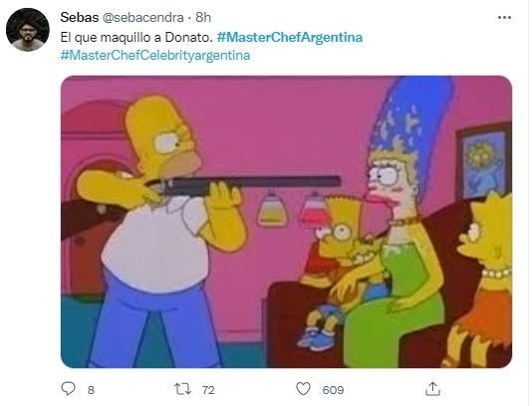The height and width of the screenshot is (406, 532).
Task: Like the tweet with the heart icon
Action: click(x=303, y=389)
